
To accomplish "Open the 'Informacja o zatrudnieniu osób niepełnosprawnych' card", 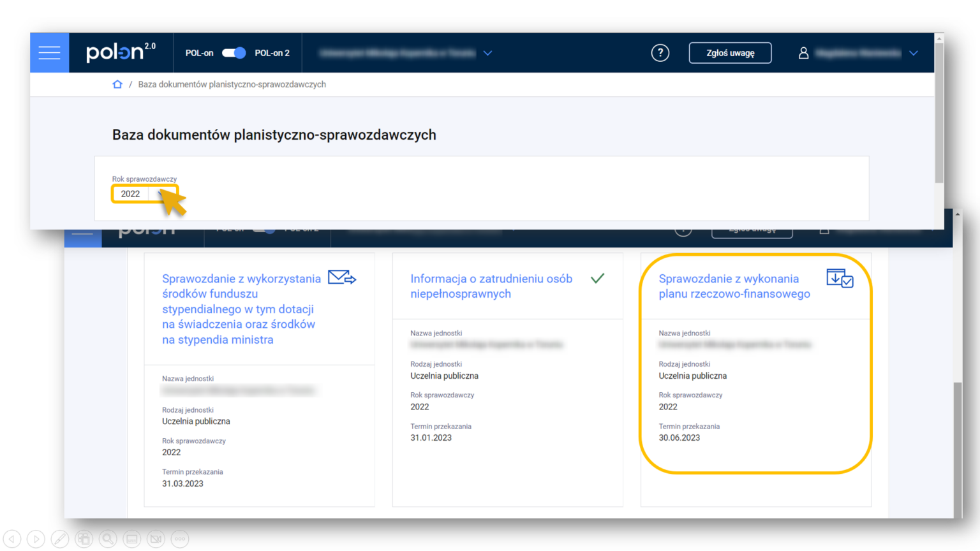I will pyautogui.click(x=491, y=286).
